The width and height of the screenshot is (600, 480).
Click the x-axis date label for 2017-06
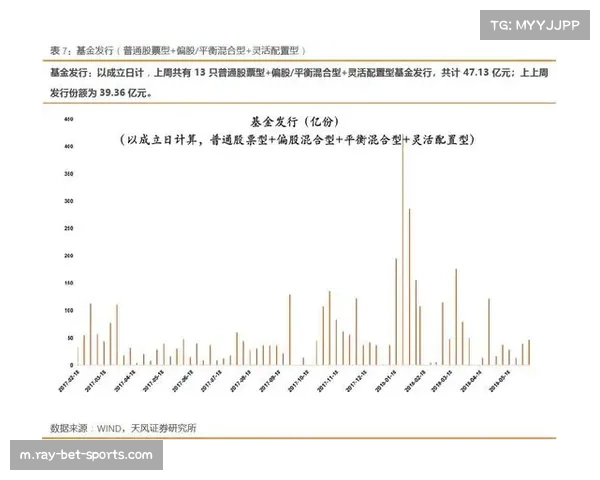click(x=183, y=381)
